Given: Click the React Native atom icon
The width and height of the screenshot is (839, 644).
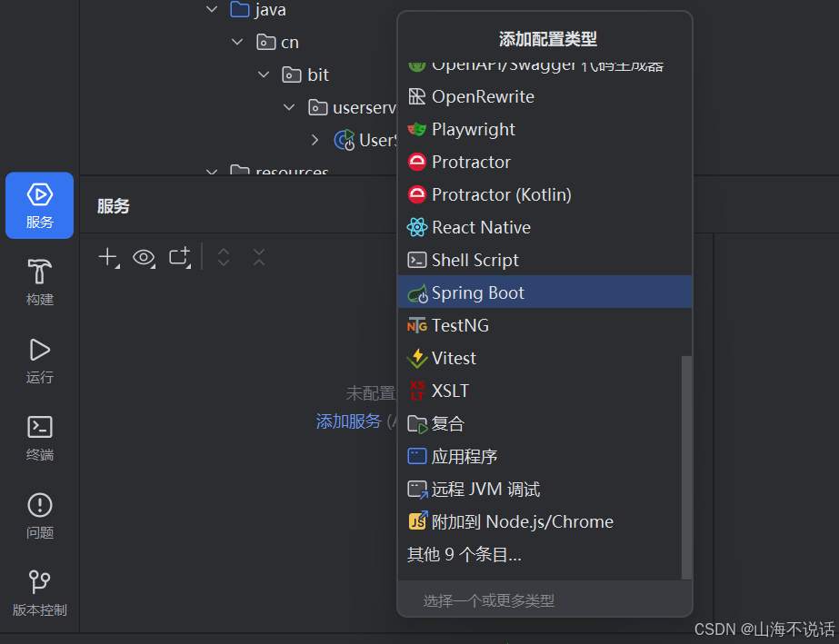Looking at the screenshot, I should click(x=417, y=227).
